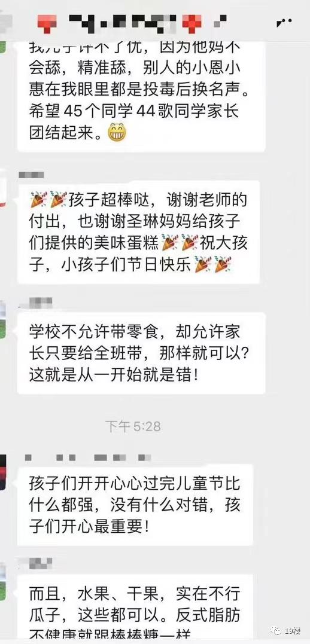Tap blurred sender name above 孩子们开开心心 message

87,457
